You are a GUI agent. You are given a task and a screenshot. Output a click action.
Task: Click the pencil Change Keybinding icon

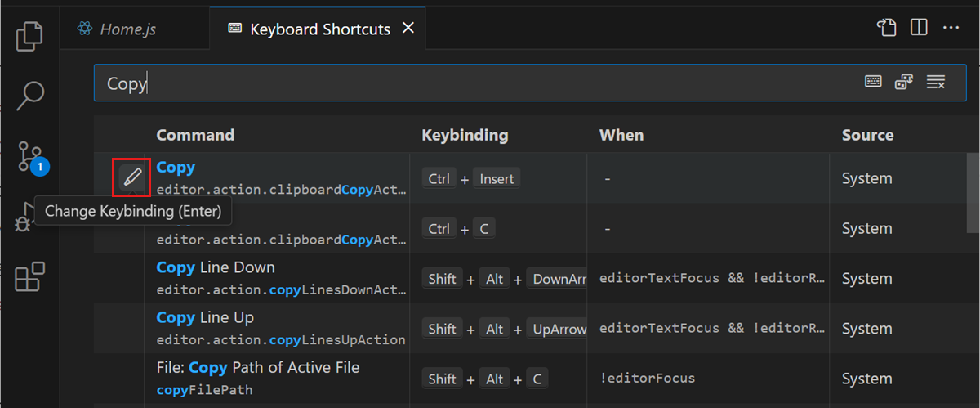click(x=131, y=177)
